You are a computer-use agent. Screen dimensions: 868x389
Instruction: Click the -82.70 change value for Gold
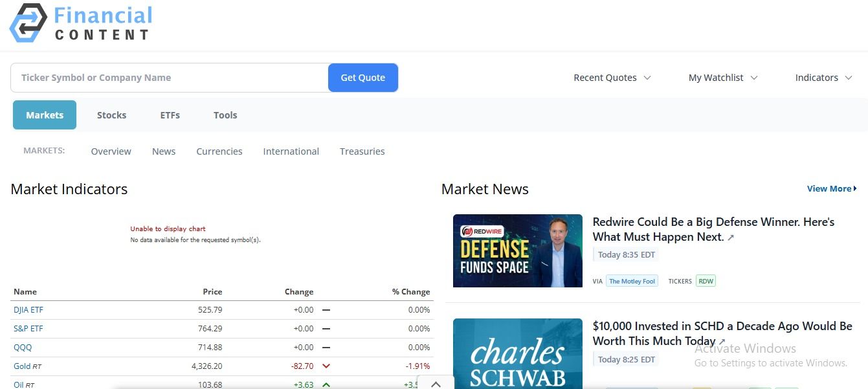pos(302,366)
